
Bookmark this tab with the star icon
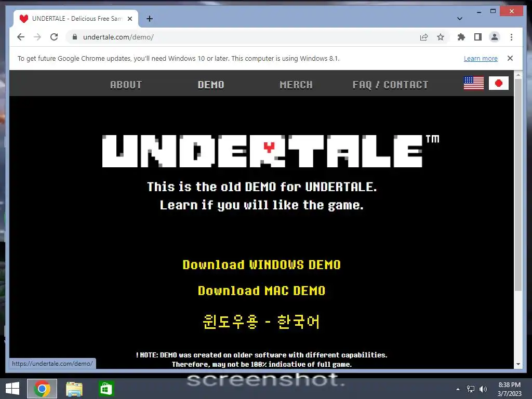[x=441, y=37]
